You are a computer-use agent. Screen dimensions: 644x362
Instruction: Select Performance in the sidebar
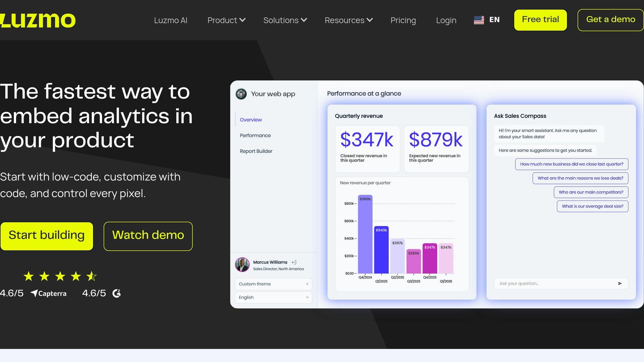(x=255, y=135)
